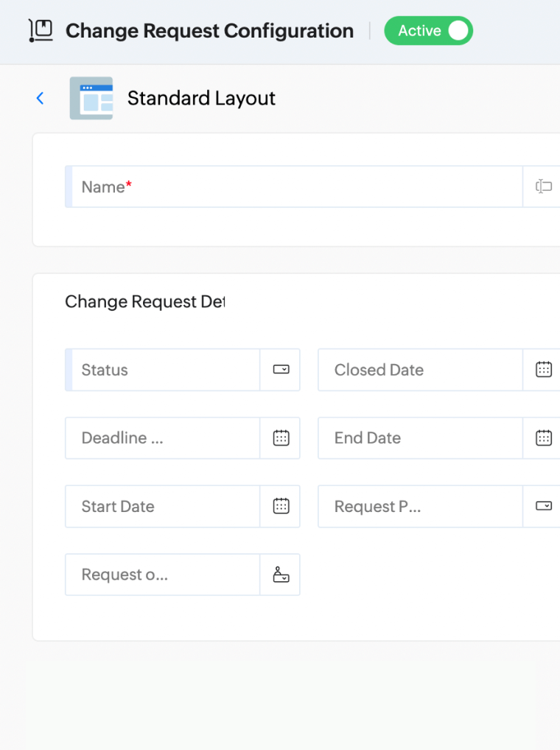Click the Change Request Details section heading
Image resolution: width=560 pixels, height=750 pixels.
pyautogui.click(x=144, y=301)
